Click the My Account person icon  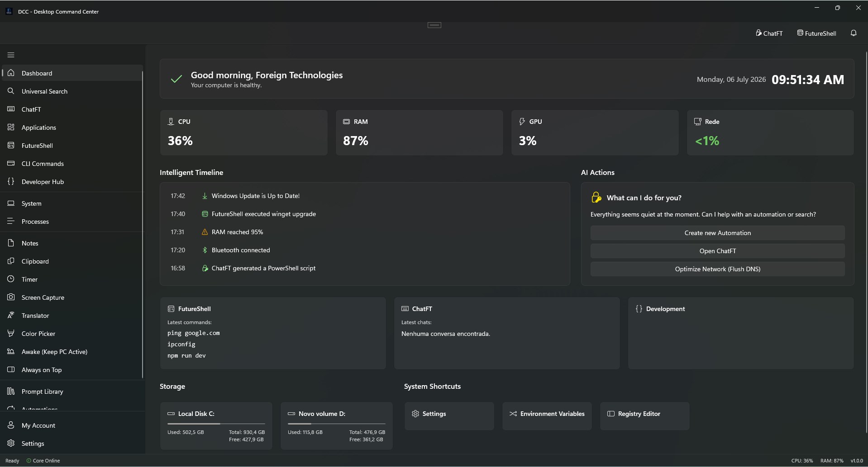coord(11,425)
